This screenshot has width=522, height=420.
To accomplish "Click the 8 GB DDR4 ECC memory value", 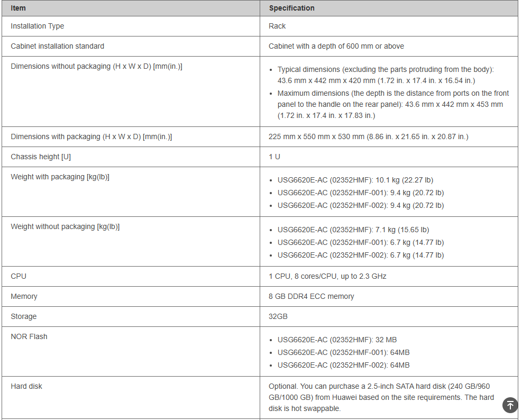I will coord(312,296).
